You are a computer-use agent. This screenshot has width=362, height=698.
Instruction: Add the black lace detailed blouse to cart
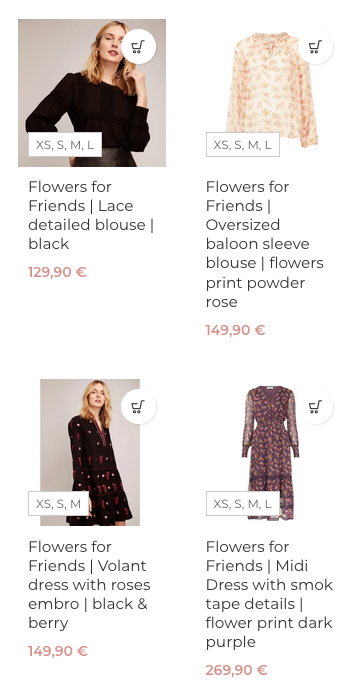(138, 46)
